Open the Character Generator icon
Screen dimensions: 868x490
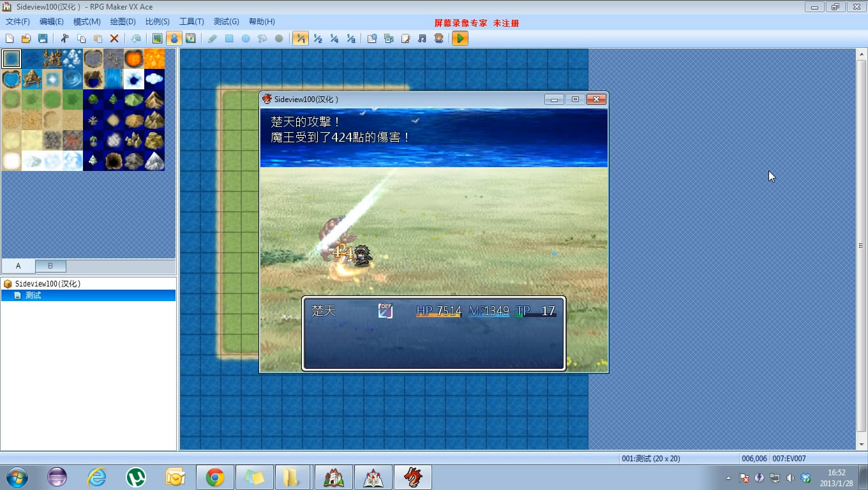tap(438, 38)
